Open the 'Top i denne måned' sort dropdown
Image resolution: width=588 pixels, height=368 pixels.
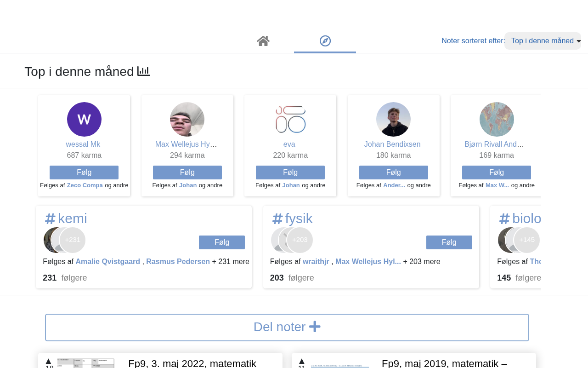[x=543, y=41]
